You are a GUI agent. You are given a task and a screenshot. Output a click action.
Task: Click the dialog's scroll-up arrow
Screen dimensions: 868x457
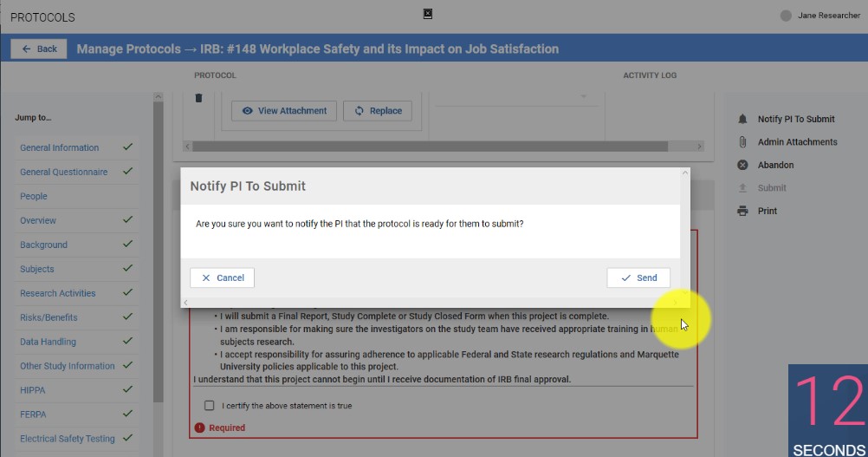coord(685,173)
